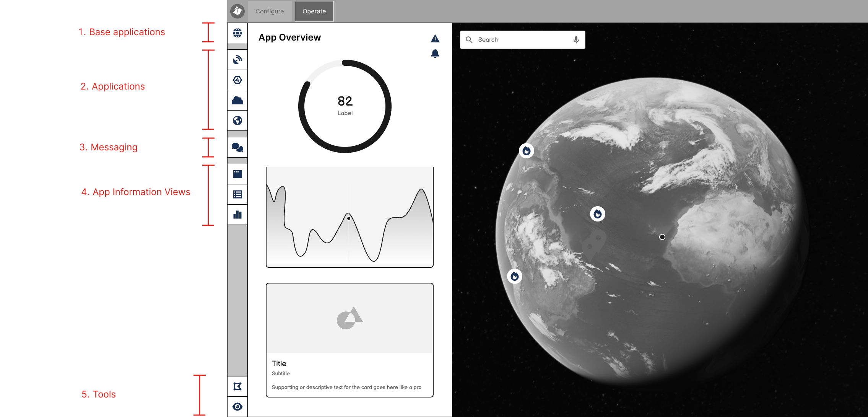Open the hexagon triangle application icon

237,80
